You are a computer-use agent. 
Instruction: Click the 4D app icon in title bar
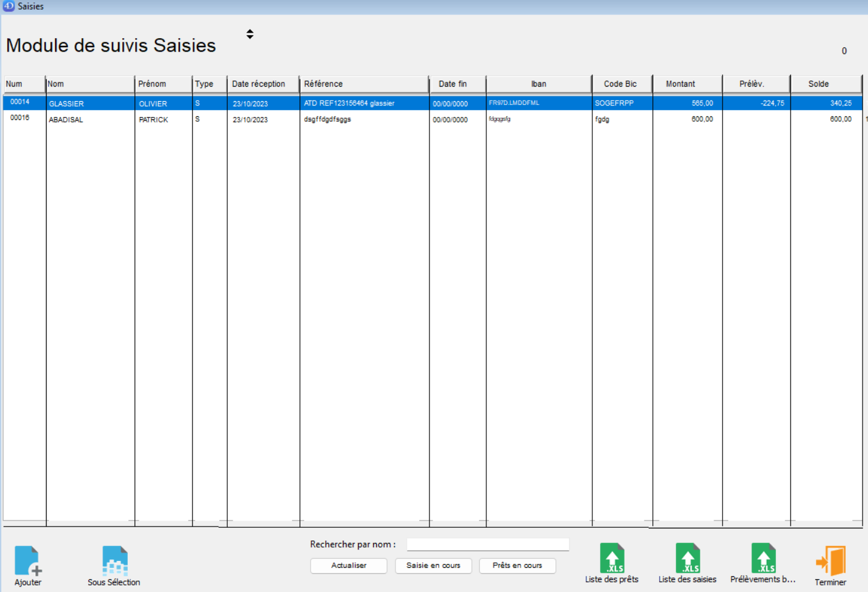pos(8,6)
